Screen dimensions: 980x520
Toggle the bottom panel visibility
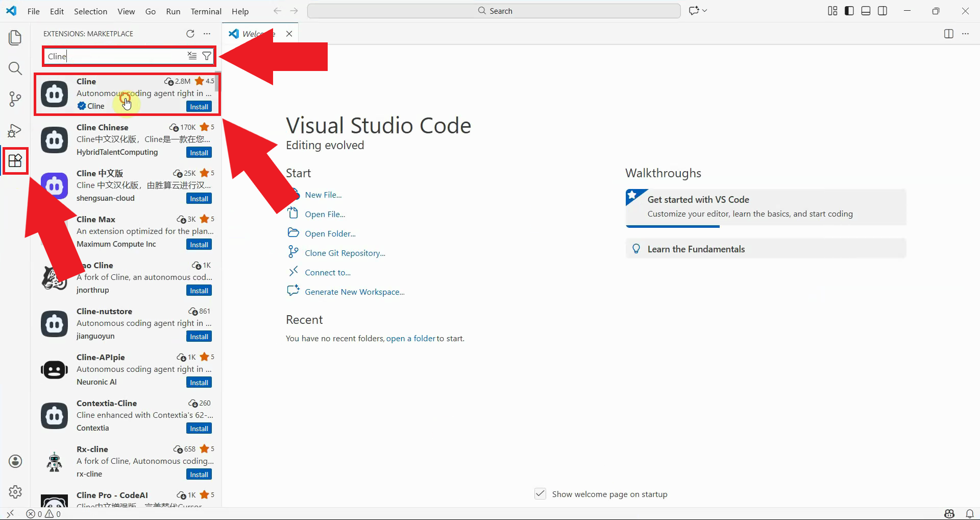[866, 10]
